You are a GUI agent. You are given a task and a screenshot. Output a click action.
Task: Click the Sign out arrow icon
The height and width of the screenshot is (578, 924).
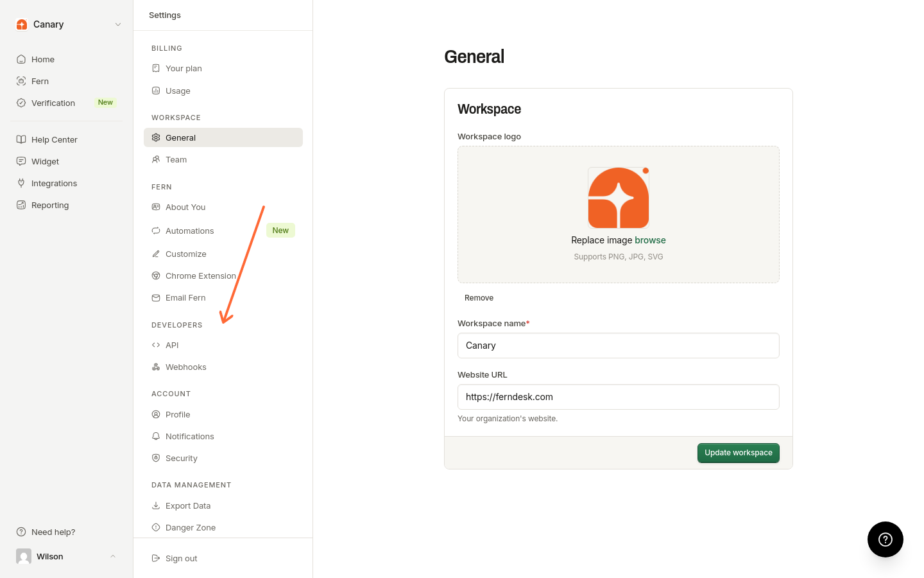[x=156, y=558]
